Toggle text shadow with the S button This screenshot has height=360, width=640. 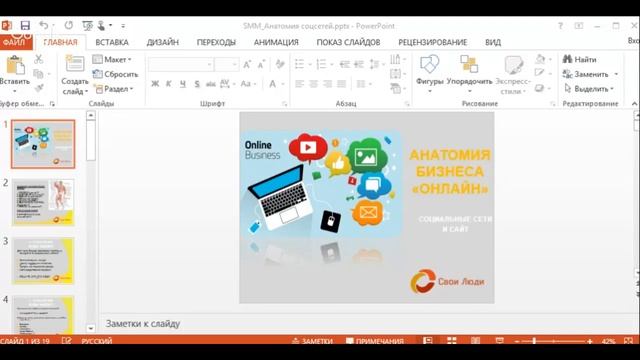[197, 84]
